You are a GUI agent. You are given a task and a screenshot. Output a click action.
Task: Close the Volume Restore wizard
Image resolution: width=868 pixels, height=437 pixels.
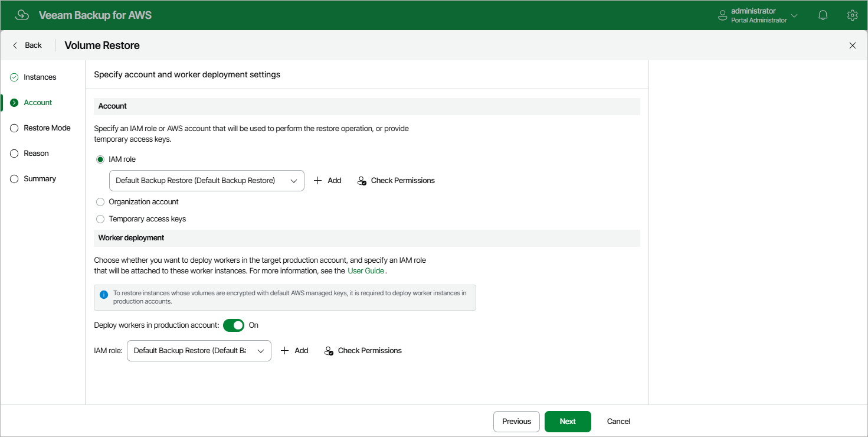click(x=853, y=45)
